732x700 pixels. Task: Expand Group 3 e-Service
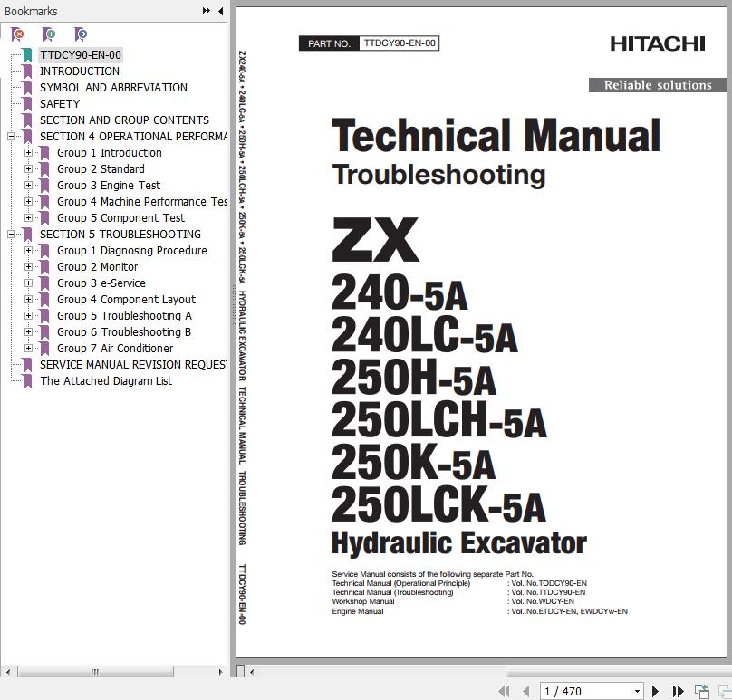[x=28, y=283]
